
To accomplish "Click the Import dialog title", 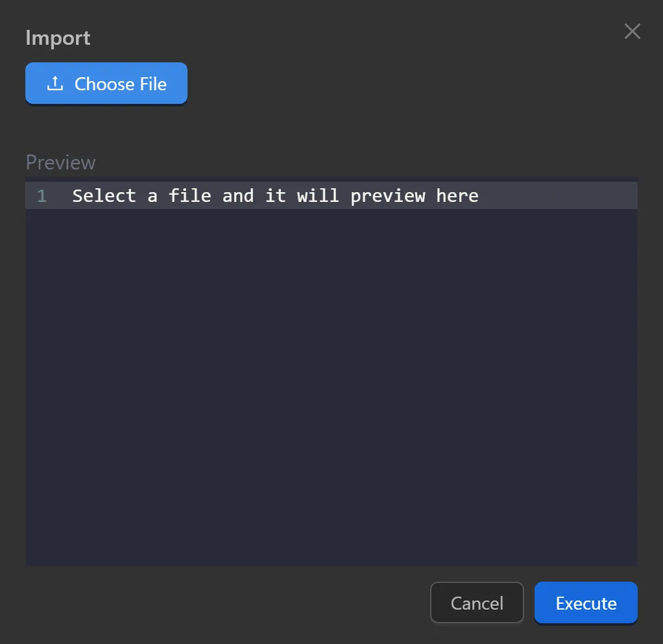I will pyautogui.click(x=57, y=38).
